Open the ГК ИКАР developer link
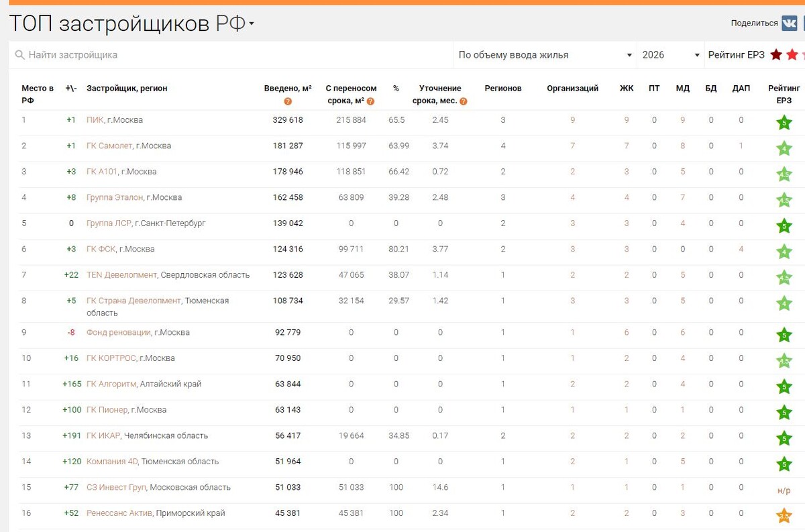The width and height of the screenshot is (805, 532). 103,435
